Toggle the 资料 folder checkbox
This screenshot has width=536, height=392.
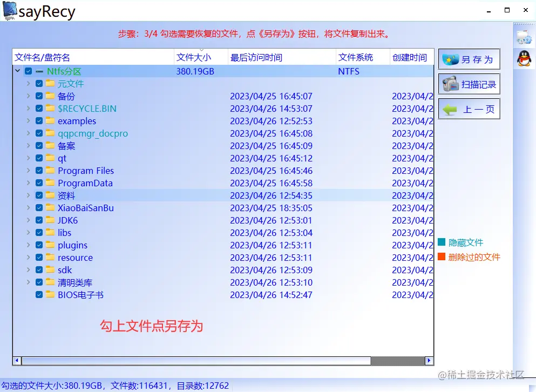pyautogui.click(x=39, y=195)
